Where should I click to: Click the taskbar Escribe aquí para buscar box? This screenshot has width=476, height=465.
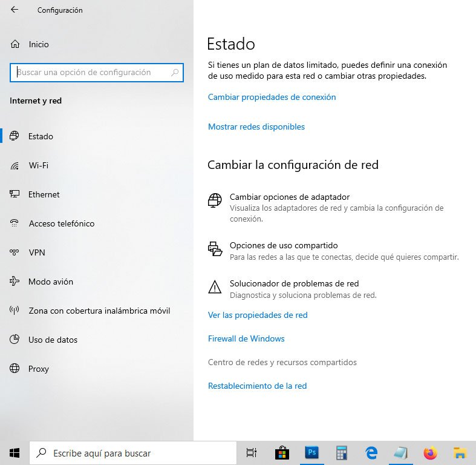(132, 453)
